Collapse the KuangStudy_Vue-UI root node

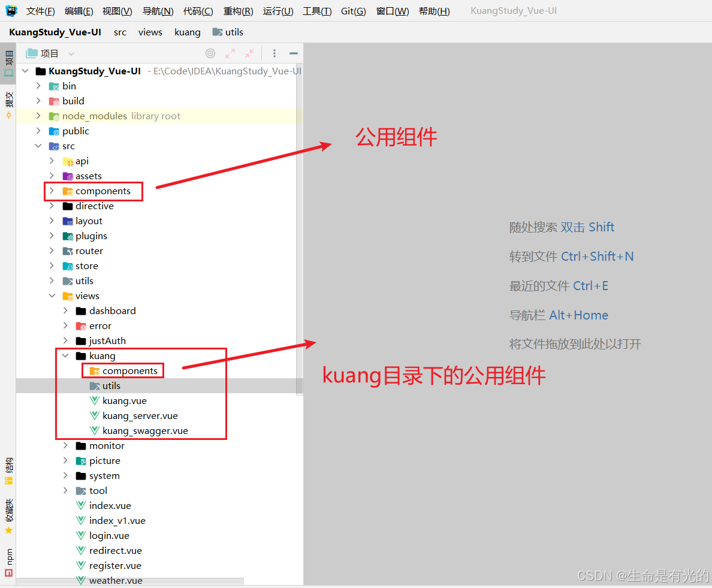point(25,71)
